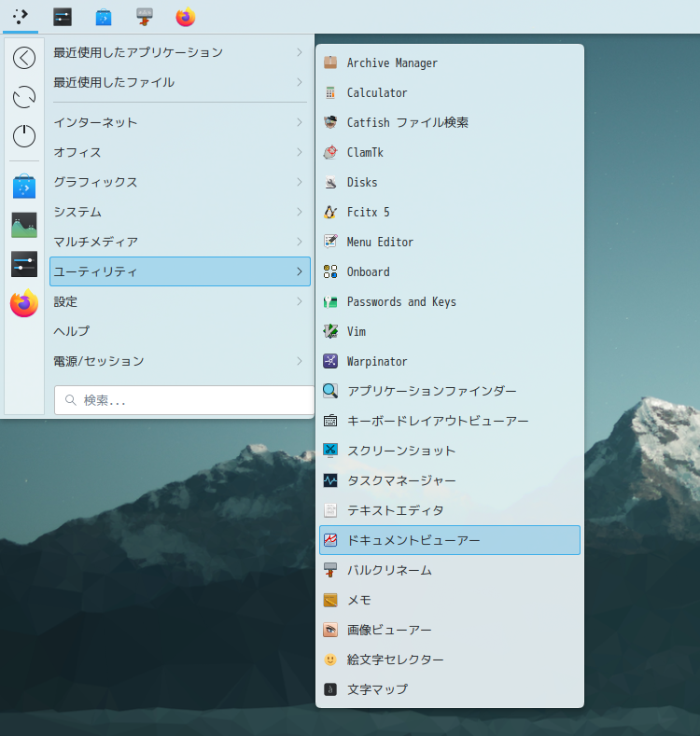
Task: Click the 検索 search field
Action: pos(184,400)
